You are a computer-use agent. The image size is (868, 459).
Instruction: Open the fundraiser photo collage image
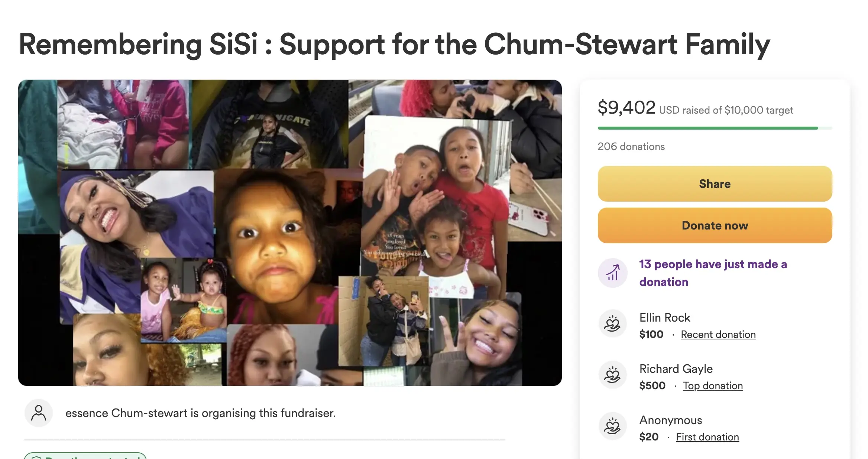pyautogui.click(x=290, y=232)
